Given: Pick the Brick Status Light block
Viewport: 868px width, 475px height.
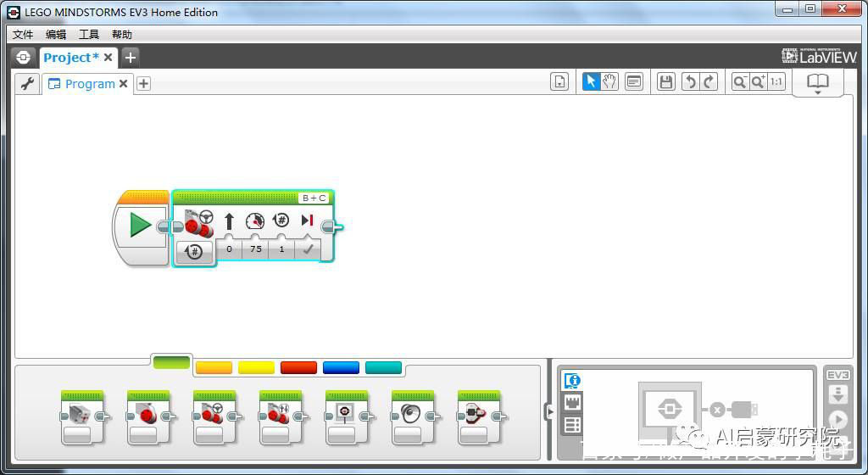Looking at the screenshot, I should pos(480,417).
